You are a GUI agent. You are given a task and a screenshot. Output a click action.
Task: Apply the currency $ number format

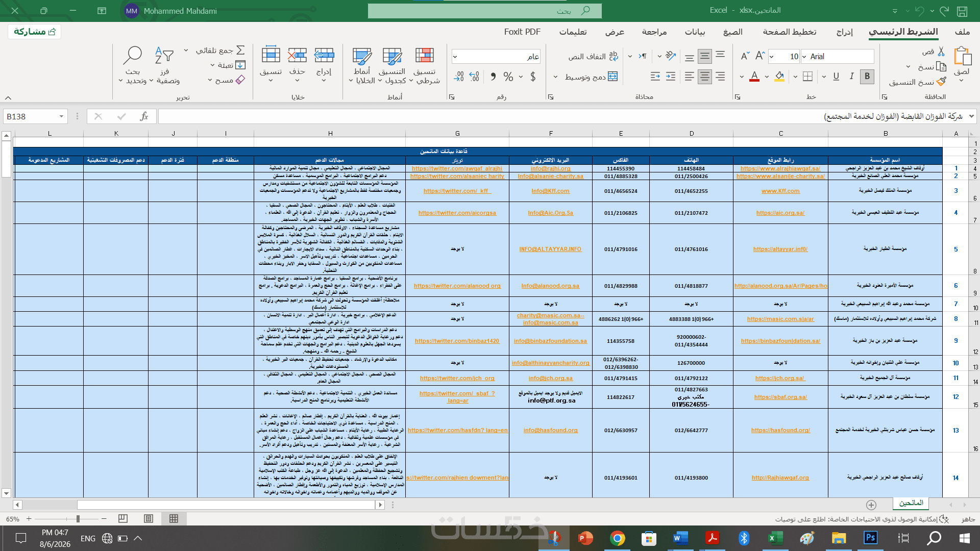(x=533, y=77)
